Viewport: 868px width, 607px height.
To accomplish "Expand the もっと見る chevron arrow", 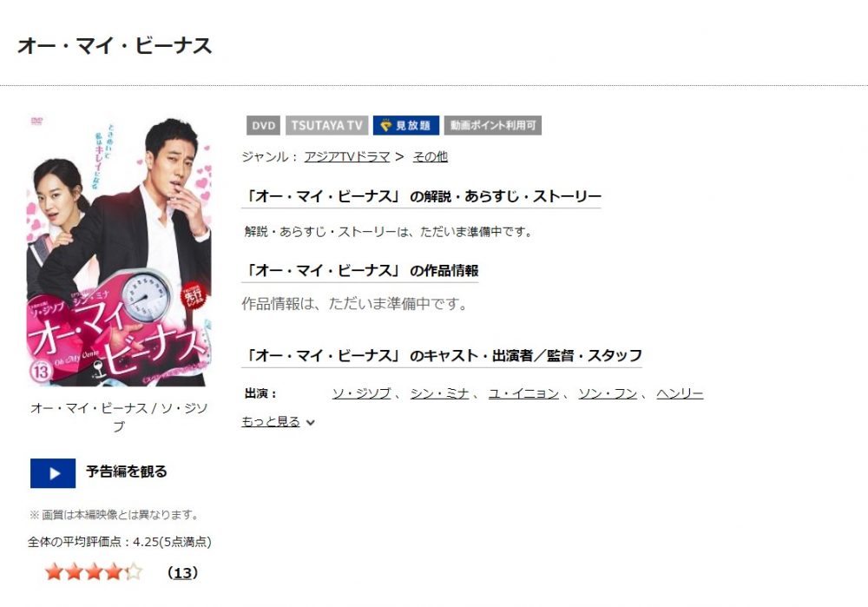I will pyautogui.click(x=311, y=423).
